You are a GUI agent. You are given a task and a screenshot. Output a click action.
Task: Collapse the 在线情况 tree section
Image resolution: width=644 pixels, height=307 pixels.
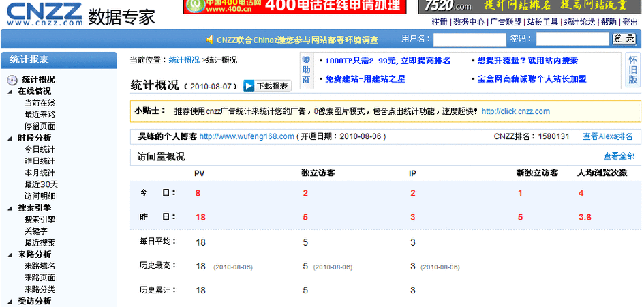pos(10,91)
